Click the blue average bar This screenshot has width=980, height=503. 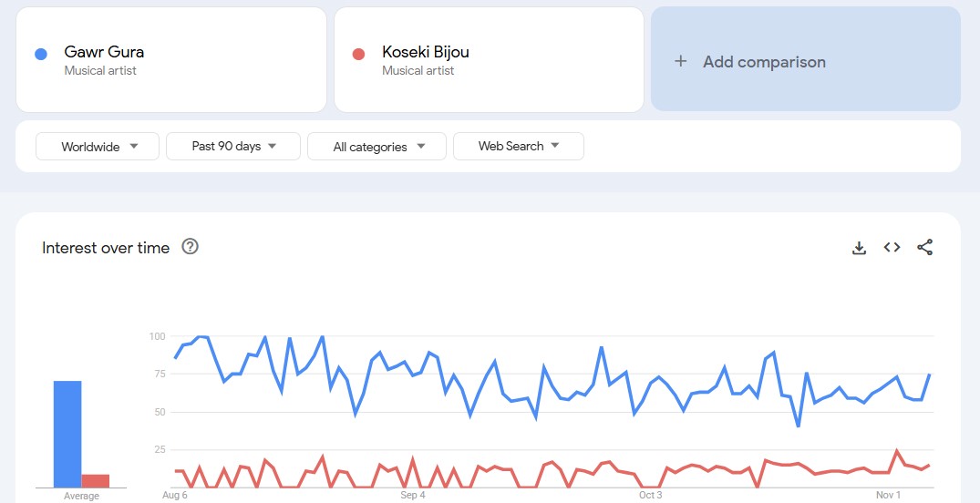67,434
